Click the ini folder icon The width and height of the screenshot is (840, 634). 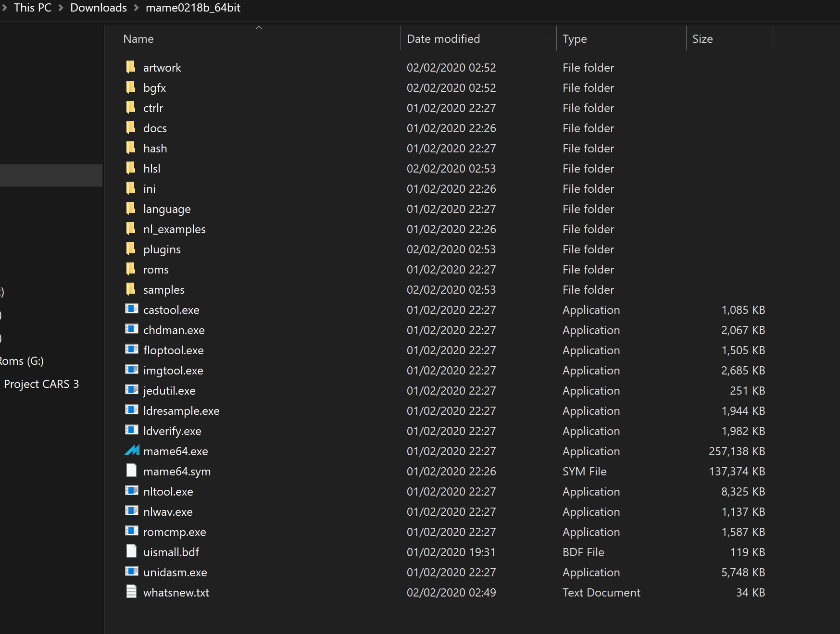[131, 188]
